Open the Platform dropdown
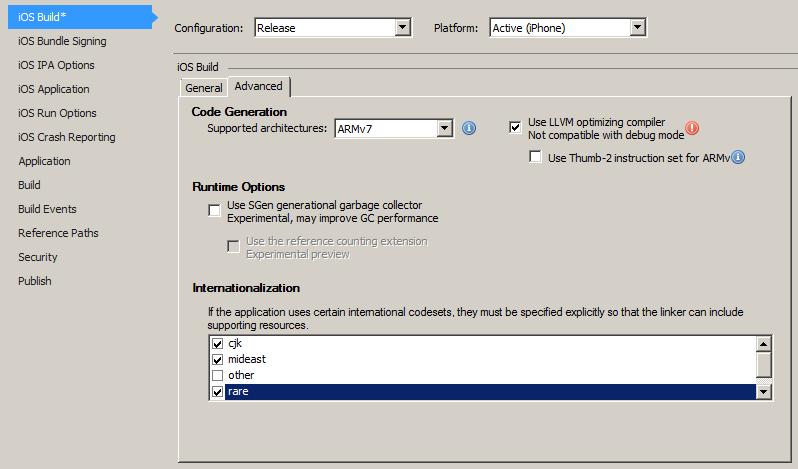The image size is (798, 469). pos(638,27)
